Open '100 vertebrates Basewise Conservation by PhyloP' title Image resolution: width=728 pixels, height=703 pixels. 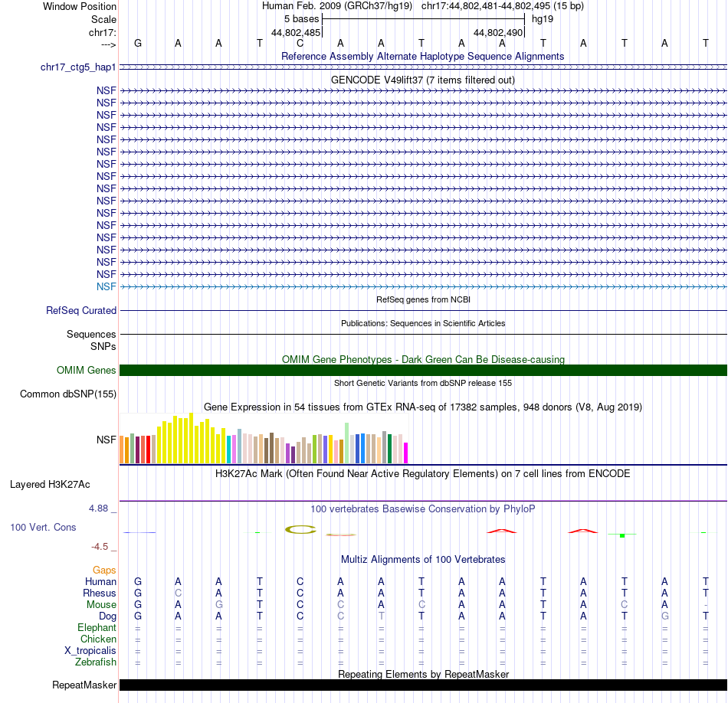pos(422,509)
